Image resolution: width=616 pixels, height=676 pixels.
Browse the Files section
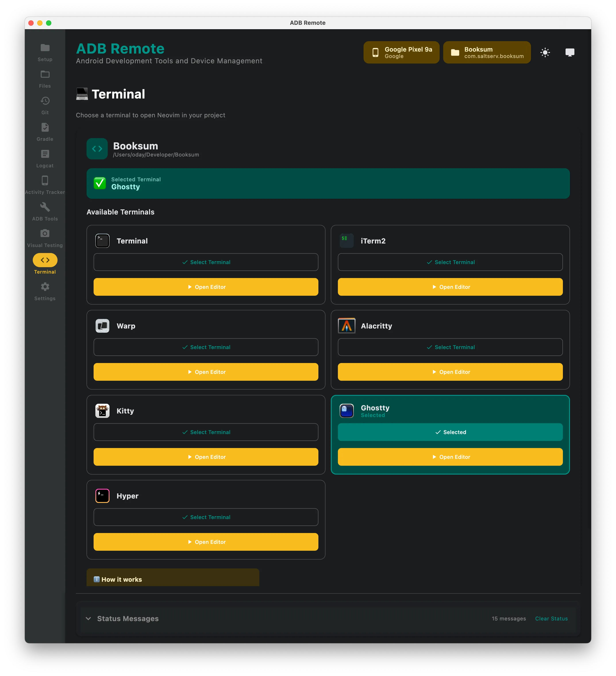pos(44,78)
